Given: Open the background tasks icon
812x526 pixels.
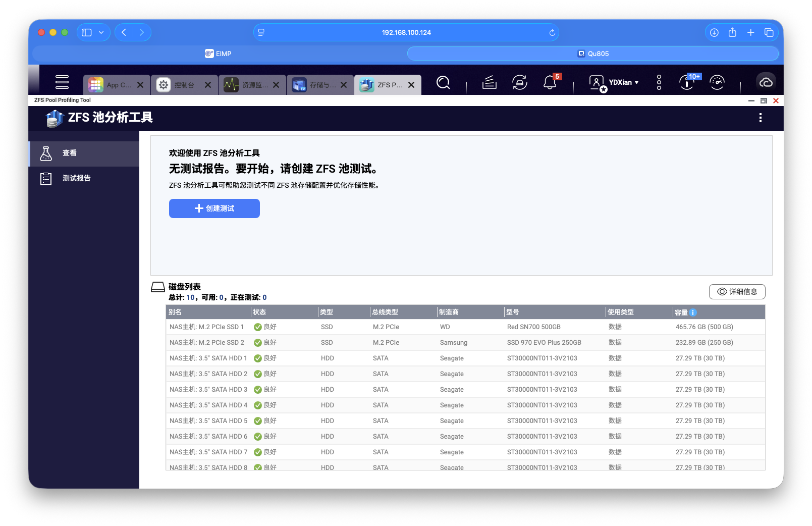Looking at the screenshot, I should 489,82.
